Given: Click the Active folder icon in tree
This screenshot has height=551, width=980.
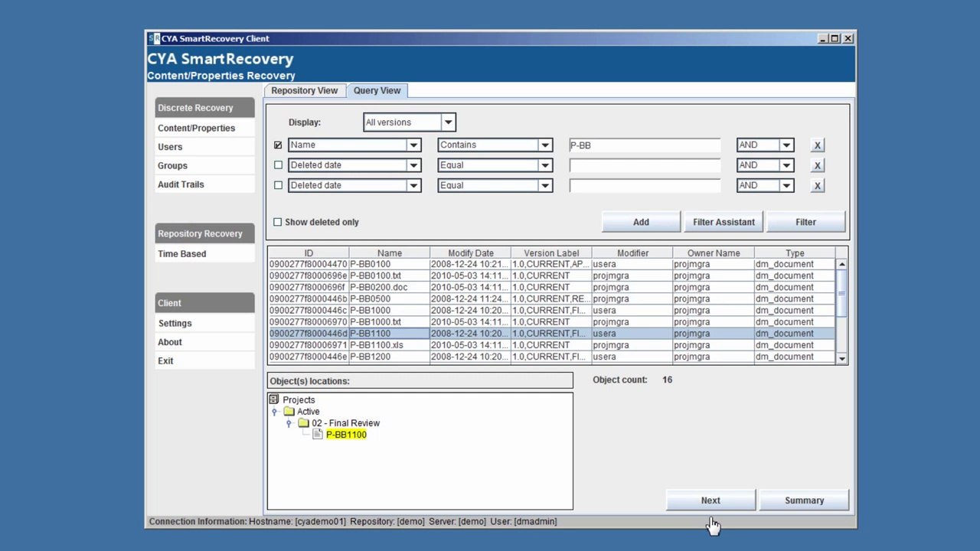Looking at the screenshot, I should 289,412.
